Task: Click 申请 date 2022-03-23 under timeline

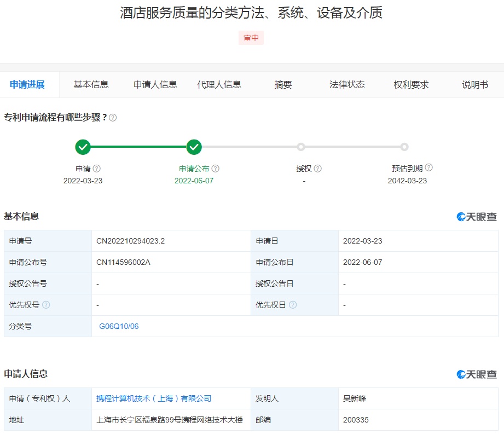Action: [83, 181]
